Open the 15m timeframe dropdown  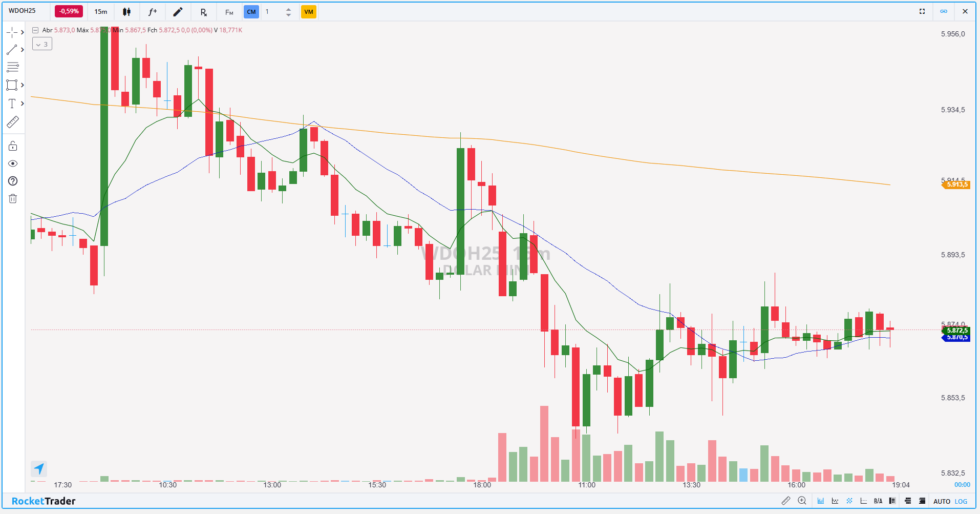(101, 12)
